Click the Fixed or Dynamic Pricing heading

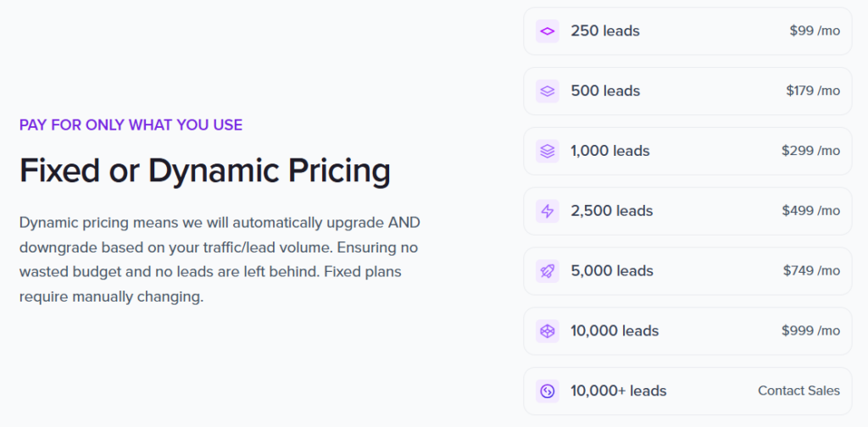tap(205, 171)
